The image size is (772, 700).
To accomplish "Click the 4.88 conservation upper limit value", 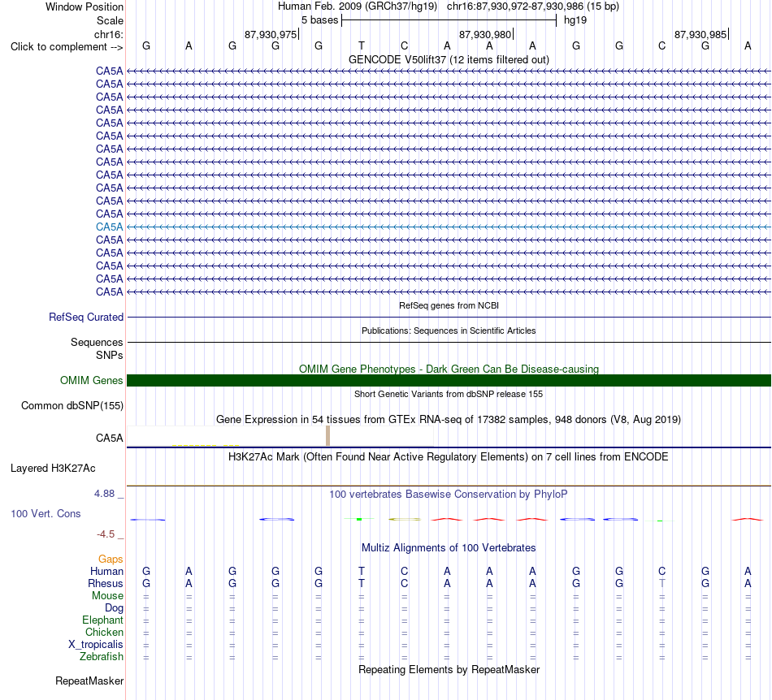I will click(x=104, y=494).
